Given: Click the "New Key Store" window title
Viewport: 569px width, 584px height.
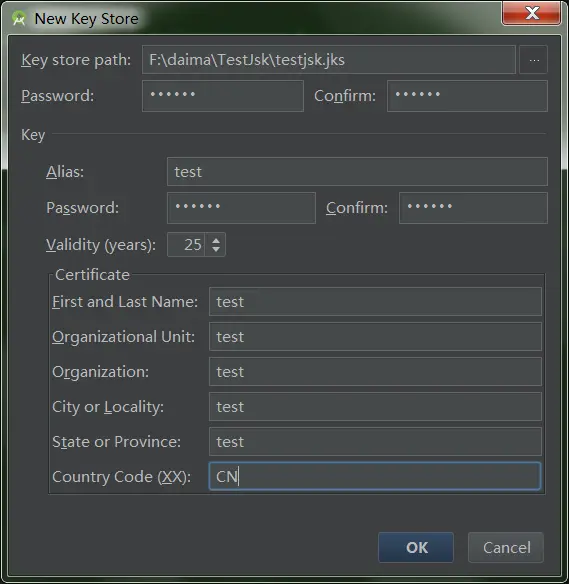Looking at the screenshot, I should (86, 19).
